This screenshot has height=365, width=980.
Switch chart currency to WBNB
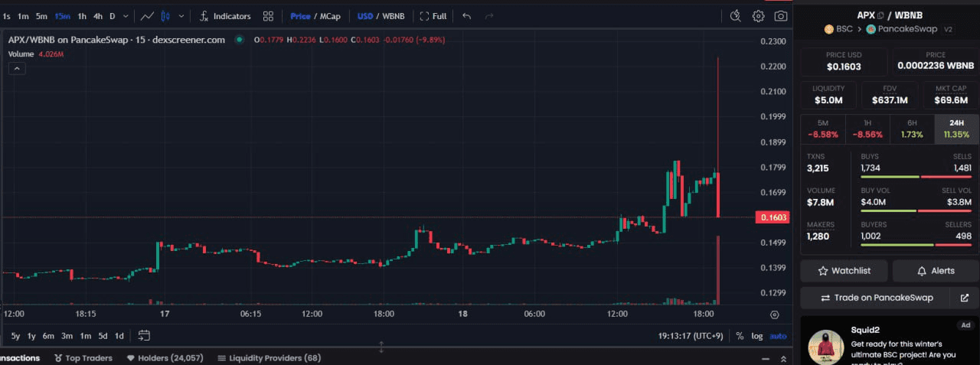(x=394, y=16)
